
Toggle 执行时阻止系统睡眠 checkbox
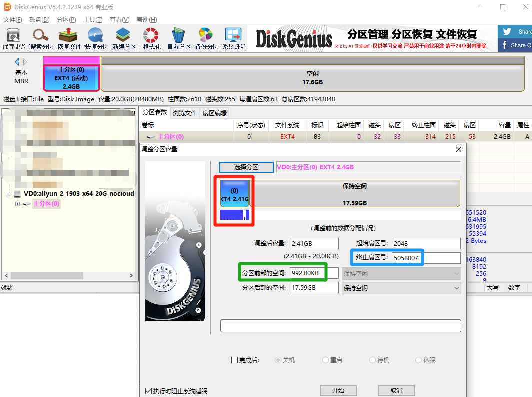click(148, 391)
